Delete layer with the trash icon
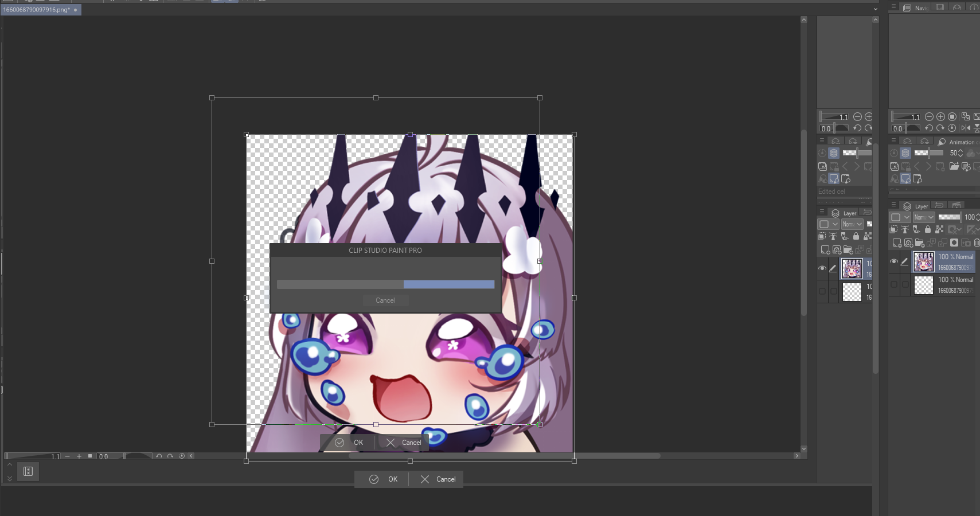This screenshot has width=980, height=516. tap(977, 243)
